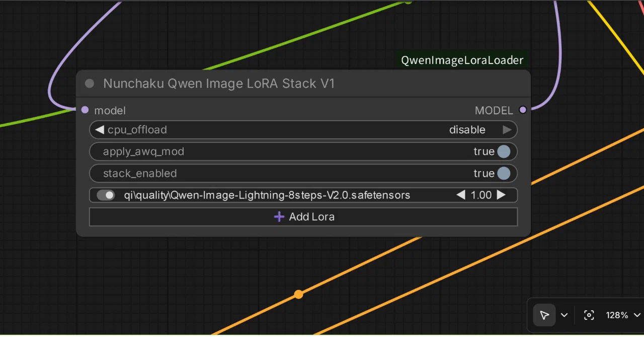
Task: Click the 'model' input label
Action: pos(110,110)
